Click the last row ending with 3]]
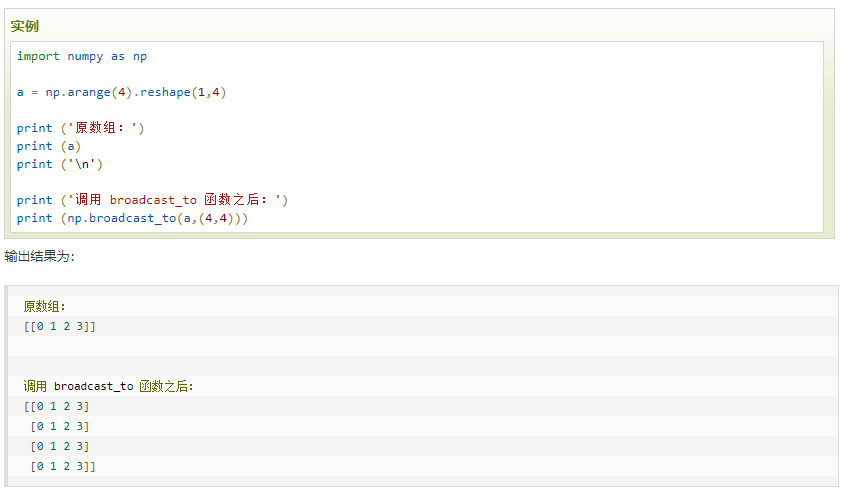Viewport: 845px width, 502px height. coord(63,466)
